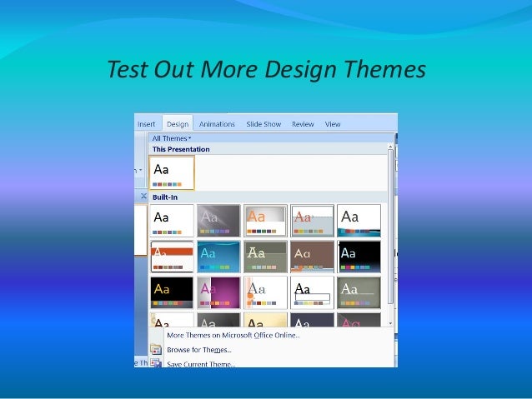Select the theme with red Aa and blue-gray band

312,221
